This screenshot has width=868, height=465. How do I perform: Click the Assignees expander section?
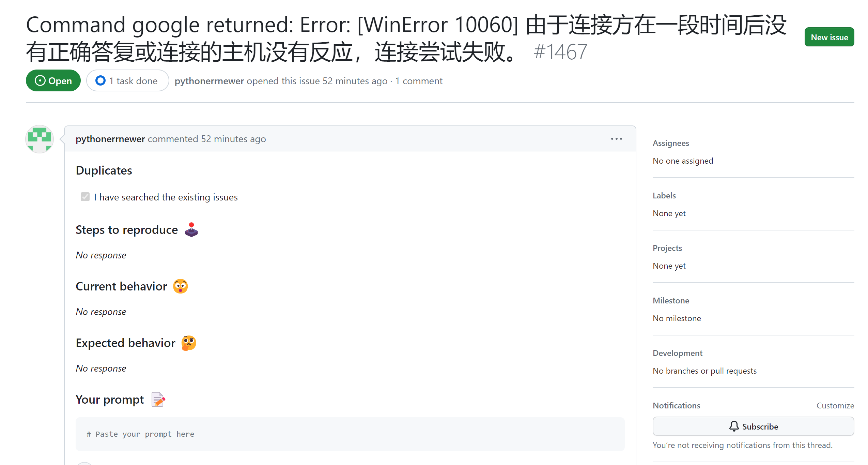point(670,142)
